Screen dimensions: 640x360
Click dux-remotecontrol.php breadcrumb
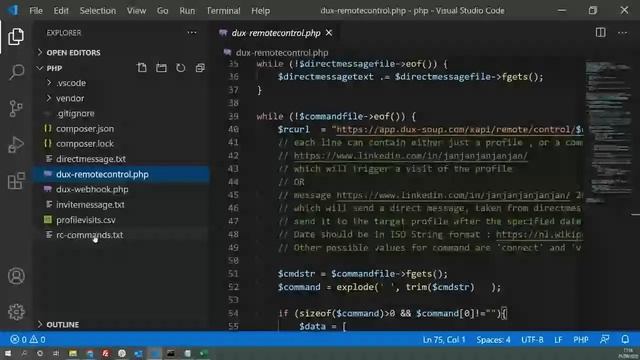282,53
